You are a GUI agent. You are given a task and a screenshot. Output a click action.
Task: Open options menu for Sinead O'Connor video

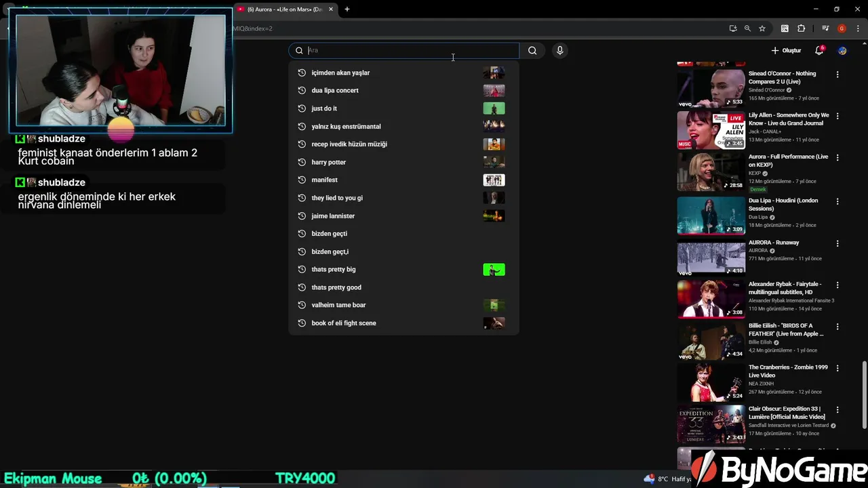(837, 75)
